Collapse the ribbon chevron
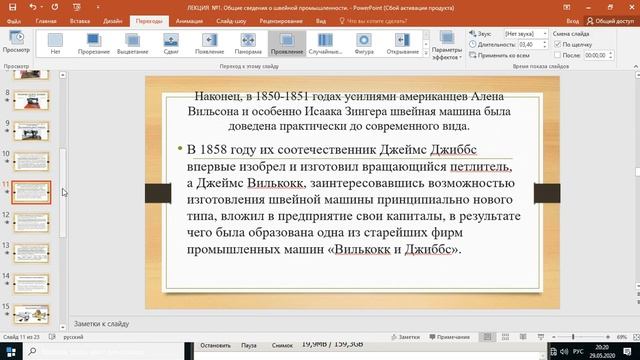The width and height of the screenshot is (640, 360). 636,66
